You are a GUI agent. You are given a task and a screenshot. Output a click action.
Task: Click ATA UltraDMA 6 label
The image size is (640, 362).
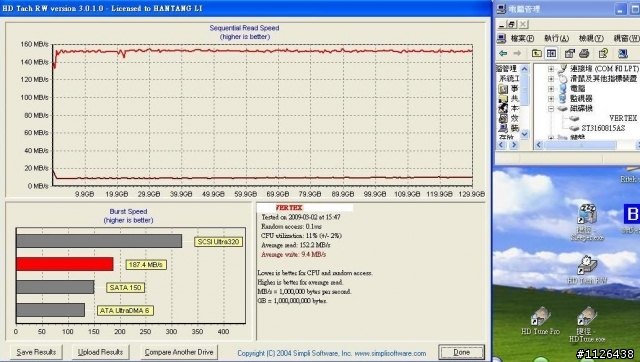[125, 311]
